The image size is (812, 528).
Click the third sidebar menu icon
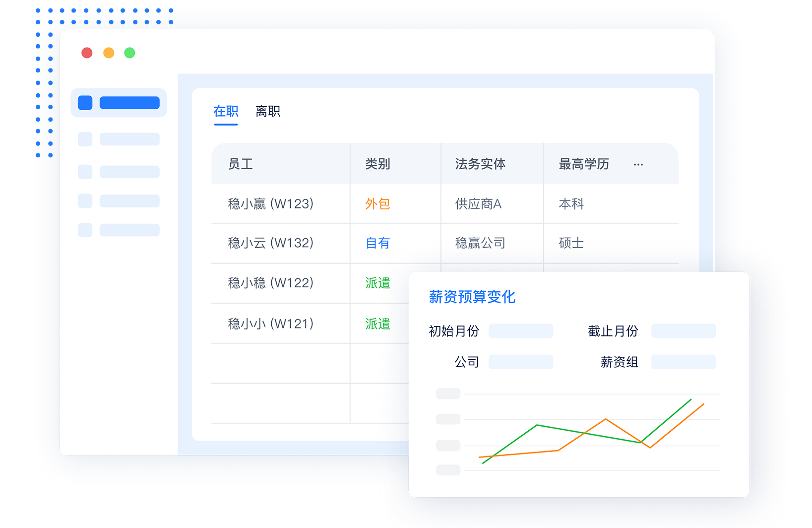[x=84, y=172]
